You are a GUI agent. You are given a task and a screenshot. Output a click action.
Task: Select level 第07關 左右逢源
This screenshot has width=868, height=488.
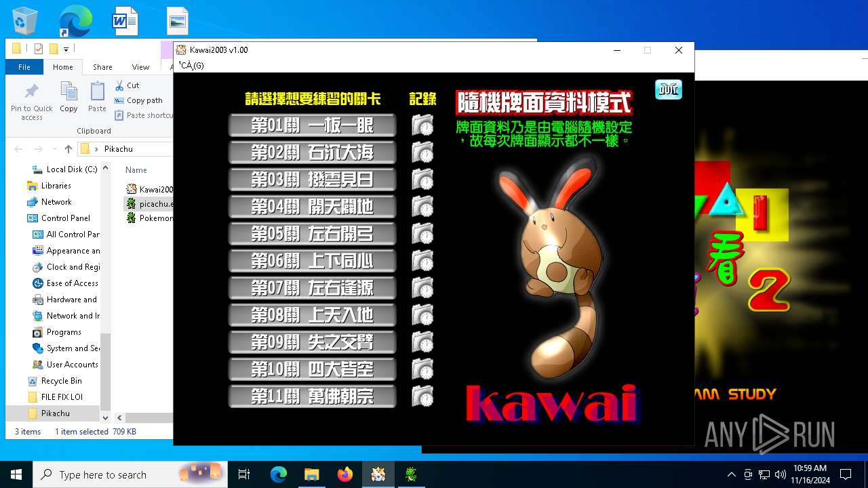coord(312,288)
